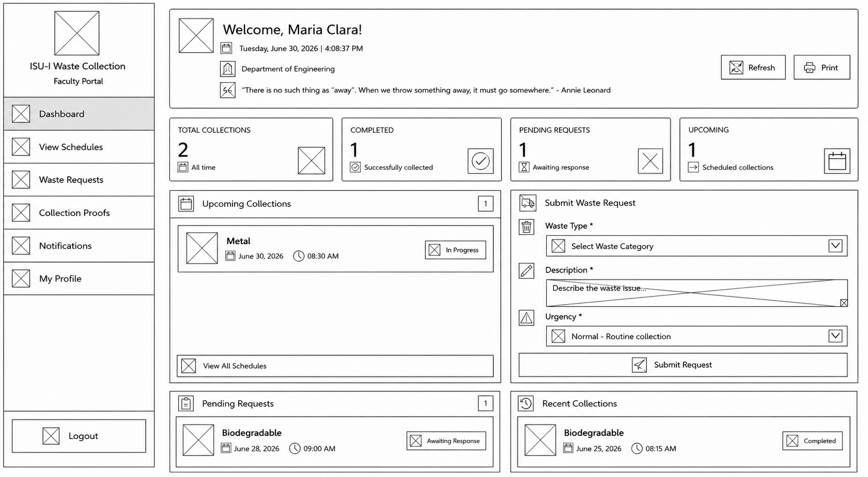Click the Metal collection thumbnail
The width and height of the screenshot is (868, 477).
[x=202, y=248]
